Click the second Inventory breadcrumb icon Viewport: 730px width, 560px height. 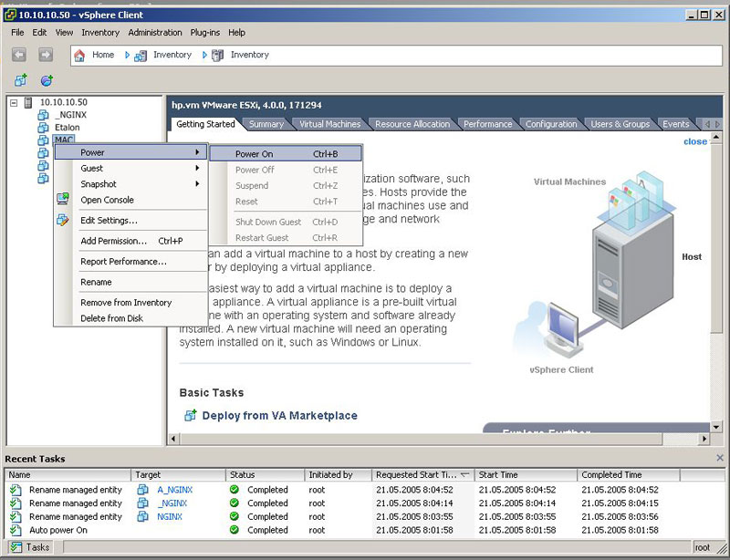pyautogui.click(x=217, y=56)
